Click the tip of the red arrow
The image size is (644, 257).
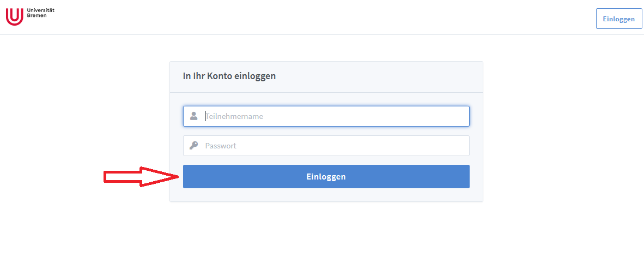pyautogui.click(x=178, y=176)
